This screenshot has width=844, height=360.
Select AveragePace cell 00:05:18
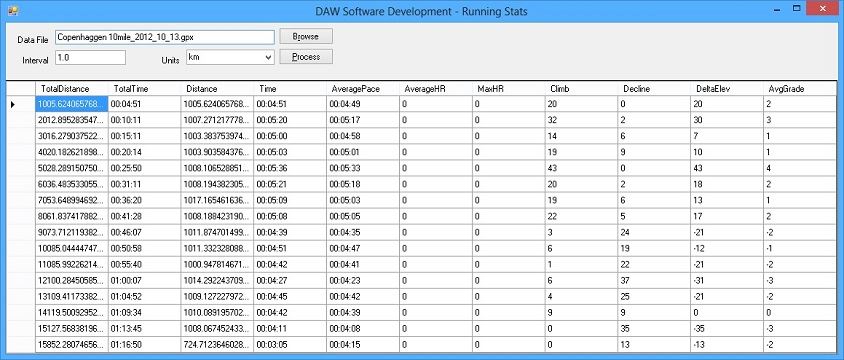click(x=363, y=184)
